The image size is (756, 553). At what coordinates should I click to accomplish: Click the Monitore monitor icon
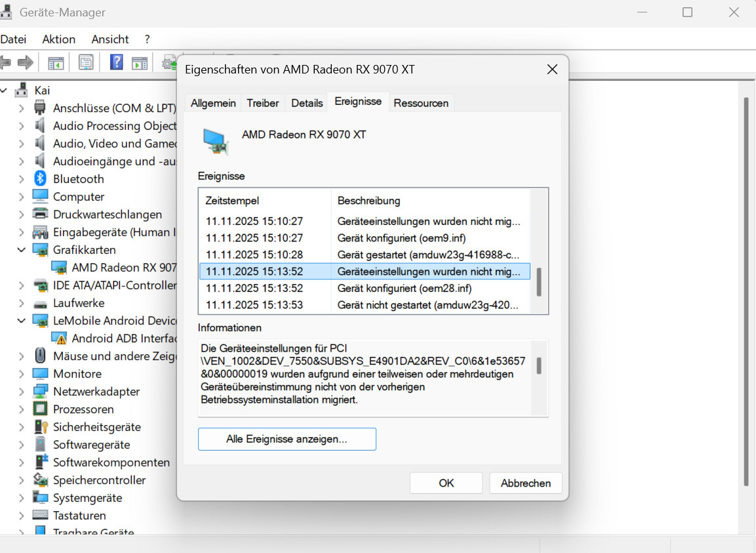coord(40,373)
